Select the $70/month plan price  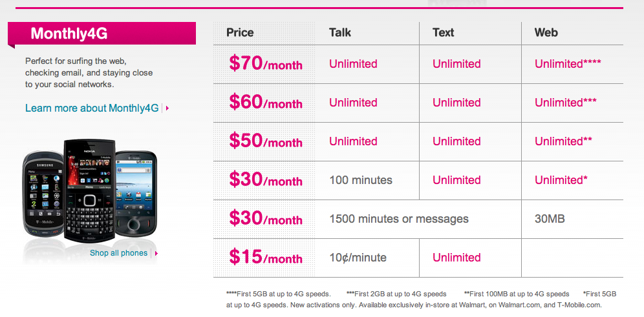[265, 64]
